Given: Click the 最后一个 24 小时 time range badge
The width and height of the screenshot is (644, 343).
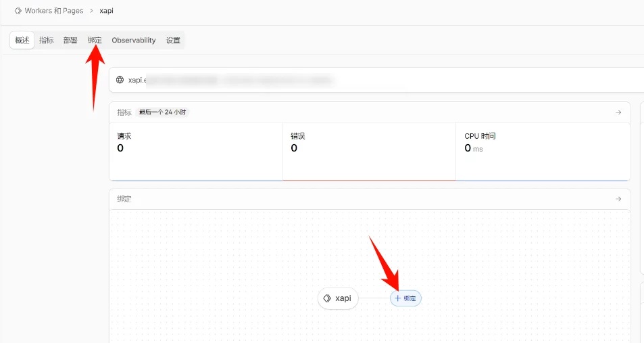Looking at the screenshot, I should pos(162,112).
